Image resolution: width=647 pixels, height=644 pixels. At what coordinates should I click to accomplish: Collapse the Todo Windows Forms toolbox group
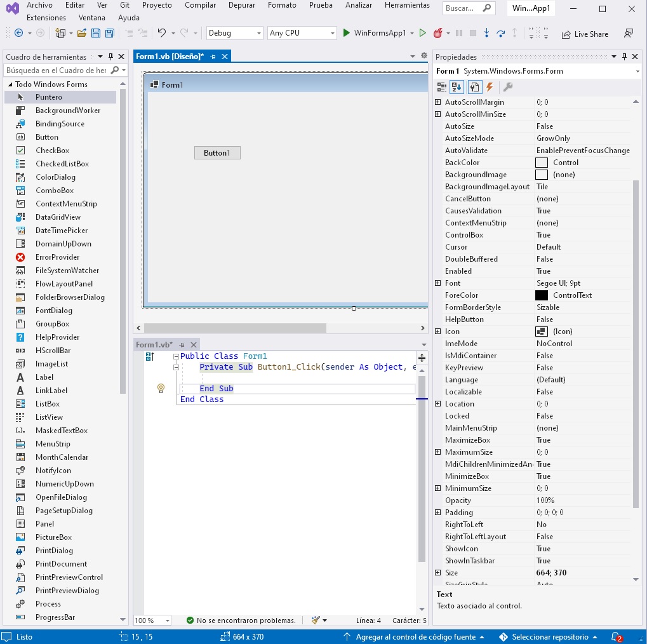tap(10, 84)
